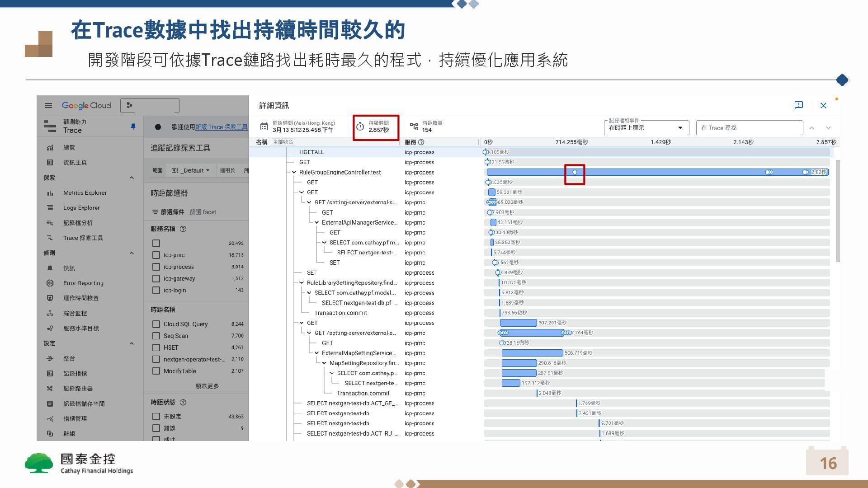868x488 pixels.
Task: Collapse the 探索 sidebar section
Action: [132, 178]
